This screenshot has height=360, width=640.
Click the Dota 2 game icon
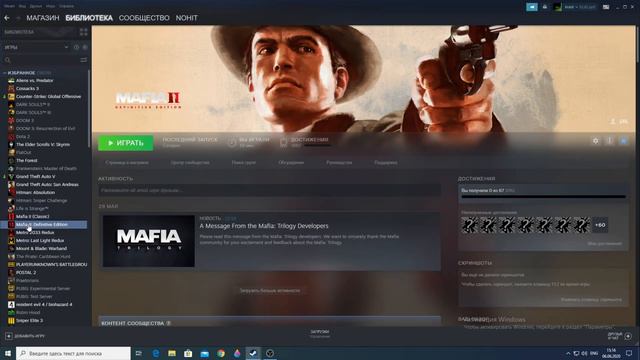[11, 137]
